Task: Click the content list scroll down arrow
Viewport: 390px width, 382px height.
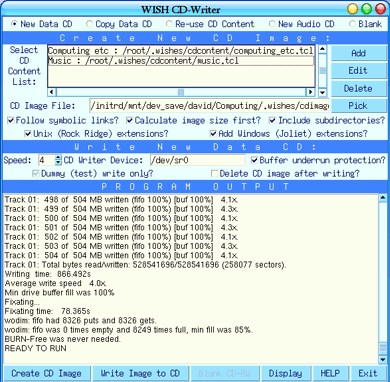Action: [322, 92]
